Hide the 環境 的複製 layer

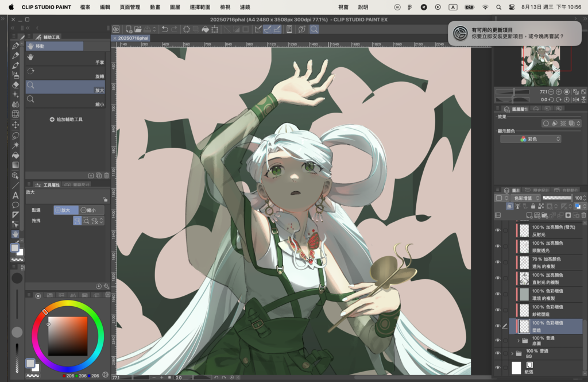[x=498, y=294]
